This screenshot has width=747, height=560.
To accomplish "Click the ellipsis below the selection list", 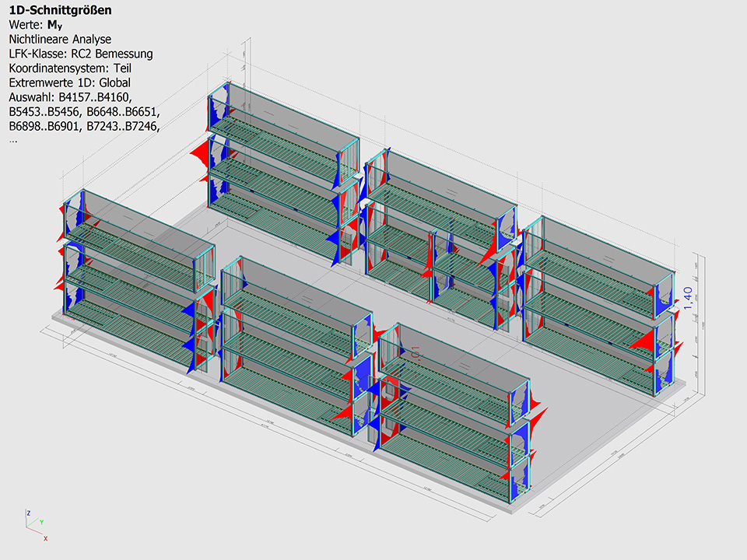I will click(13, 140).
